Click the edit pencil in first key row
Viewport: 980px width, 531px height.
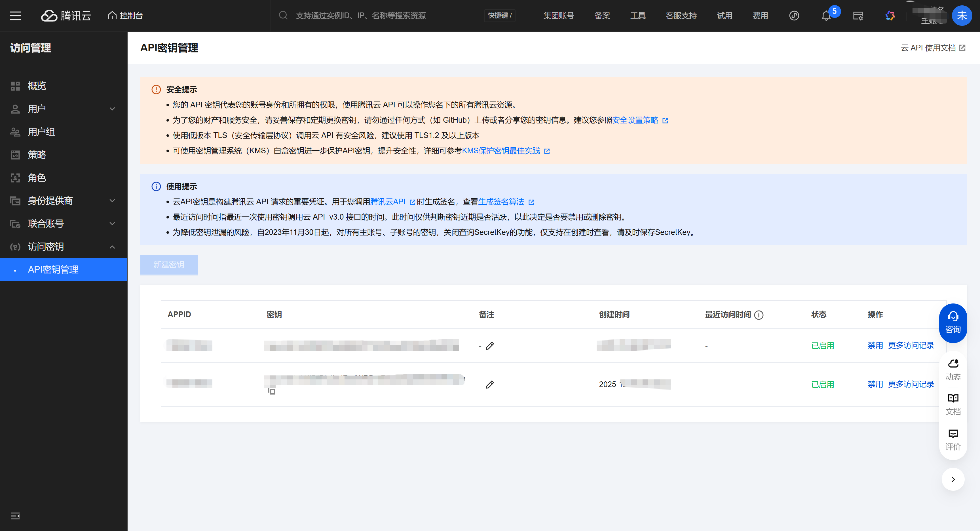pyautogui.click(x=490, y=345)
